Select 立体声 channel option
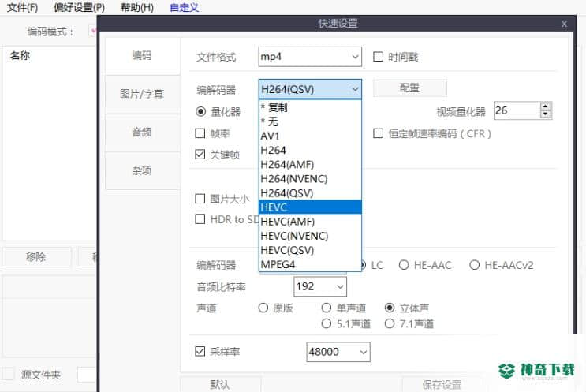 (x=390, y=308)
